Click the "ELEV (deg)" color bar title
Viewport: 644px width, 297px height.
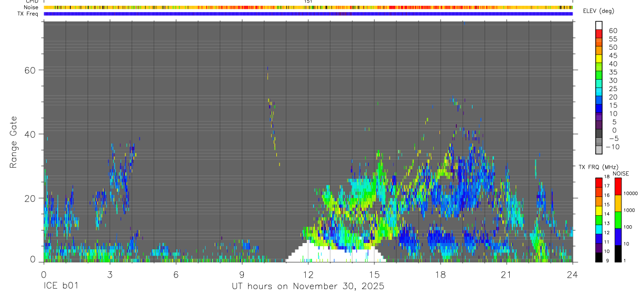(x=598, y=11)
